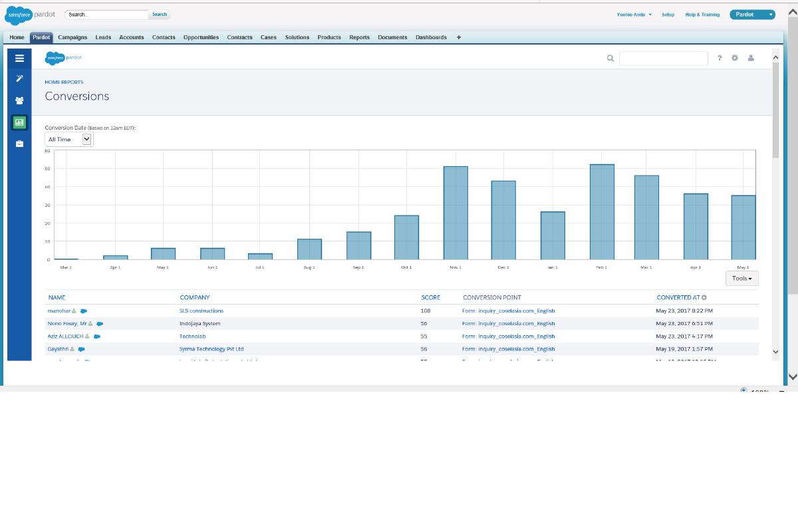
Task: Click the Salesforce search input field
Action: [106, 14]
